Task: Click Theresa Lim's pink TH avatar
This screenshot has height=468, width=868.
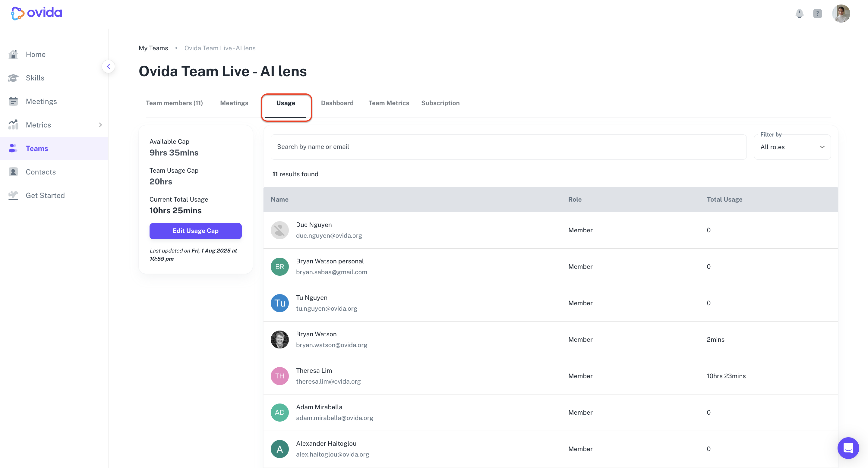Action: coord(280,376)
